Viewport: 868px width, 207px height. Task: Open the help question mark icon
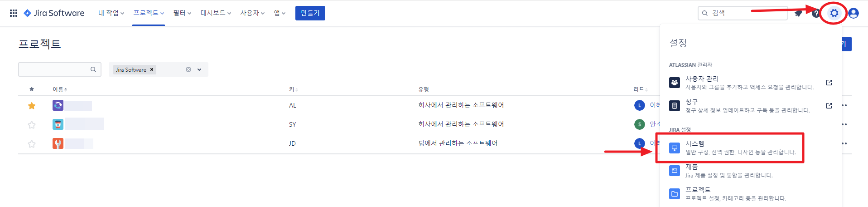coord(816,13)
